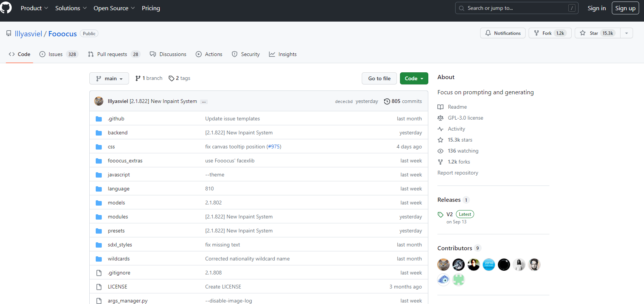Switch to the Insights tab
644x304 pixels.
(x=283, y=54)
